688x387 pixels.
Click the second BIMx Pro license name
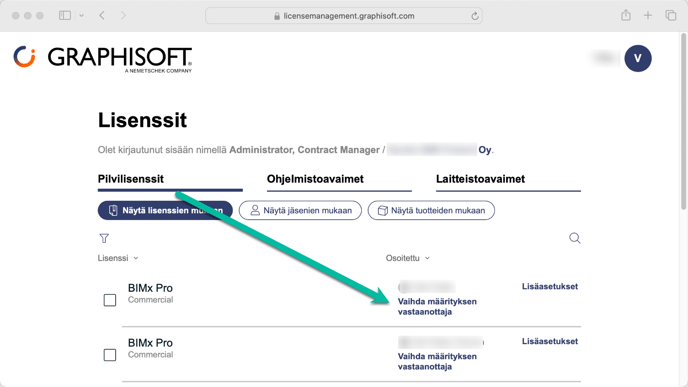coord(150,343)
